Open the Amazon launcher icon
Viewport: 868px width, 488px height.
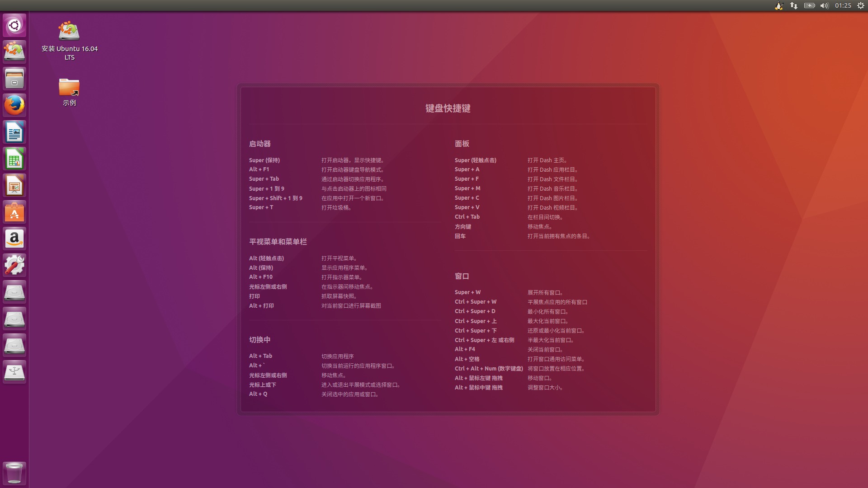(14, 239)
